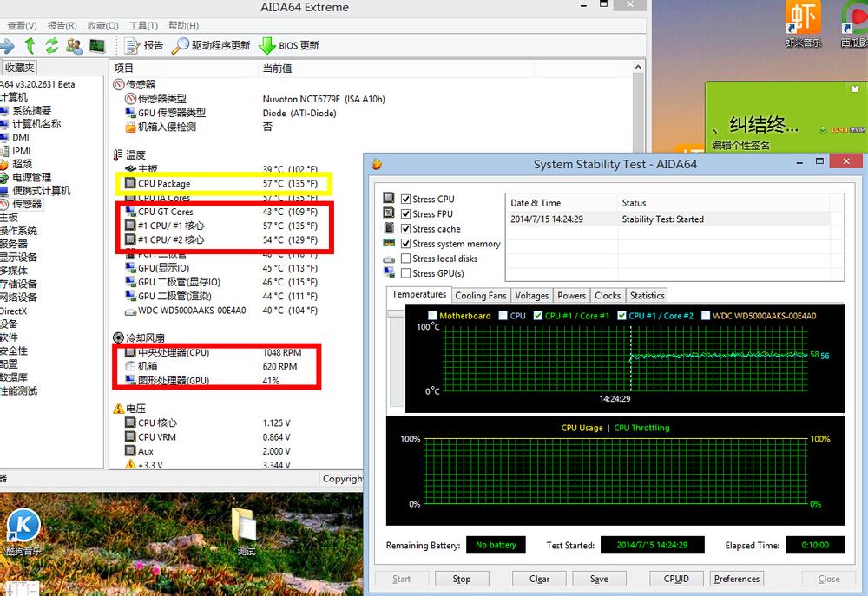The image size is (868, 596).
Task: Select 多媒体 in the sidebar tree
Action: [14, 271]
